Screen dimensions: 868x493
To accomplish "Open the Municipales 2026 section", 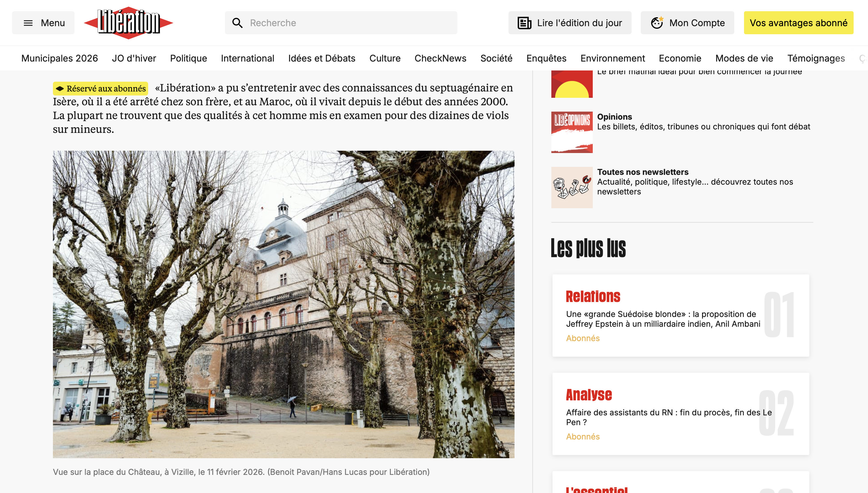I will (60, 58).
